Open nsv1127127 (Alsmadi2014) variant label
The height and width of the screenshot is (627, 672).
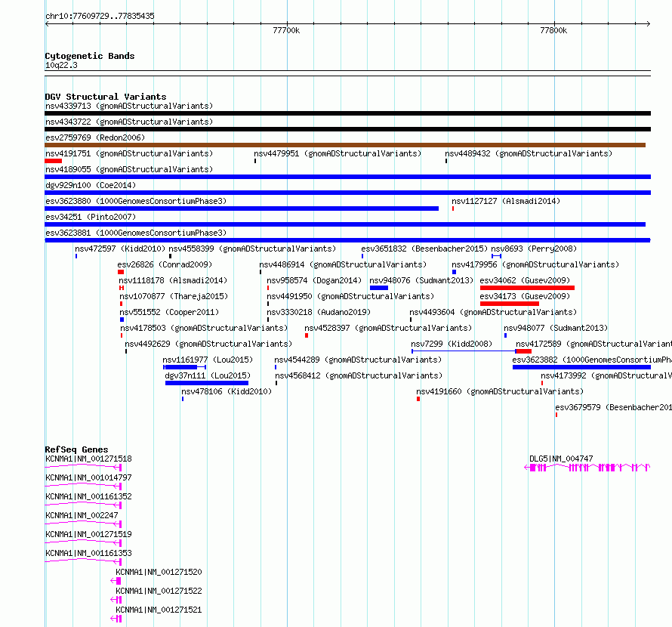tap(506, 201)
